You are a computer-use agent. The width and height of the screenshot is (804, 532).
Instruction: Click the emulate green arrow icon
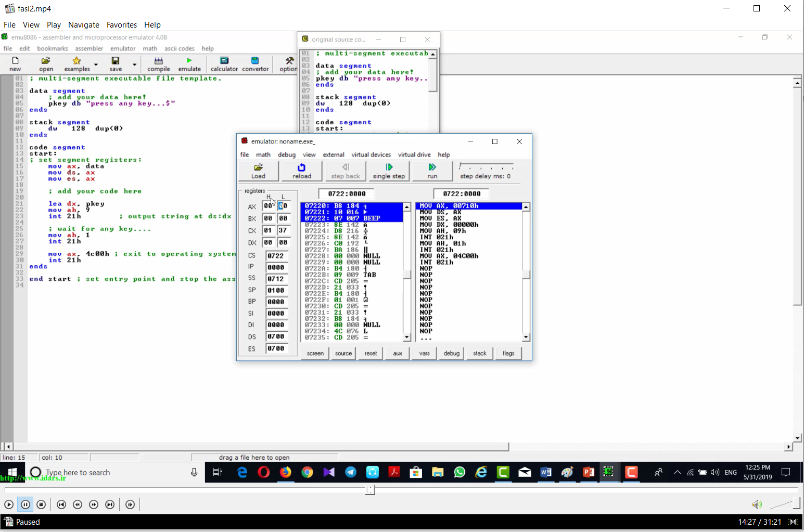point(189,61)
